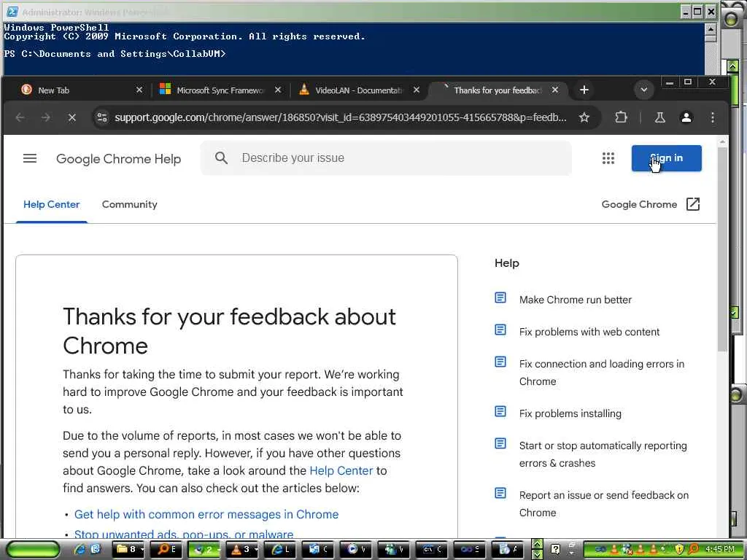The image size is (747, 560).
Task: Open the Help Center link in paragraph
Action: coord(341,470)
